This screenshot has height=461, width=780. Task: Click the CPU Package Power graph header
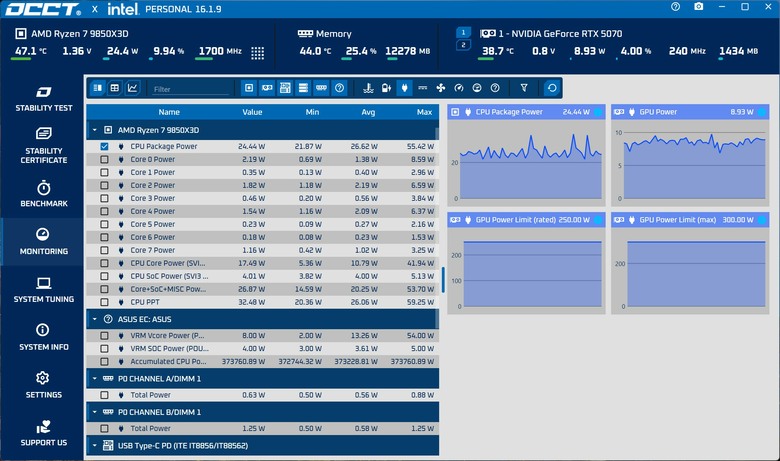[x=526, y=112]
